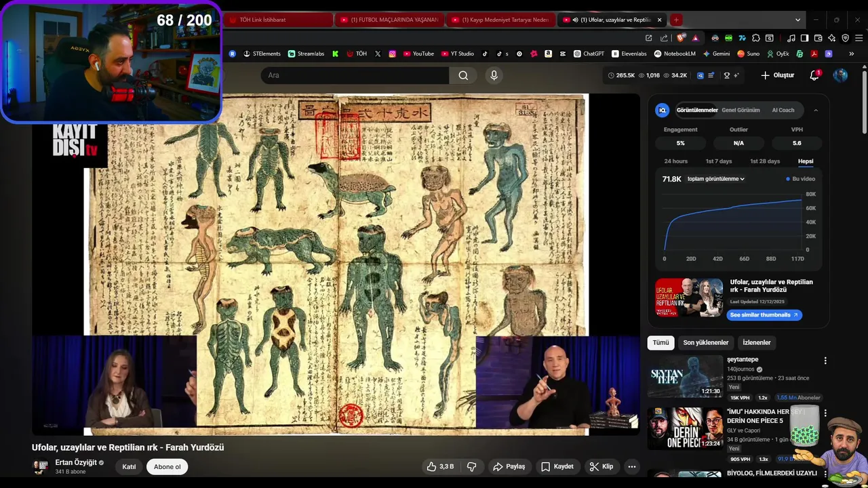Open a new browser tab

675,20
